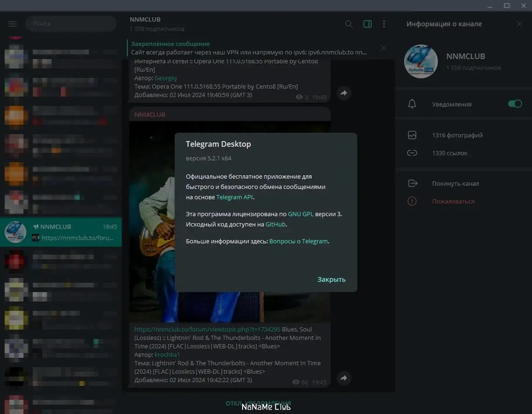Click NNMCLUB sender name above photo post

click(150, 114)
